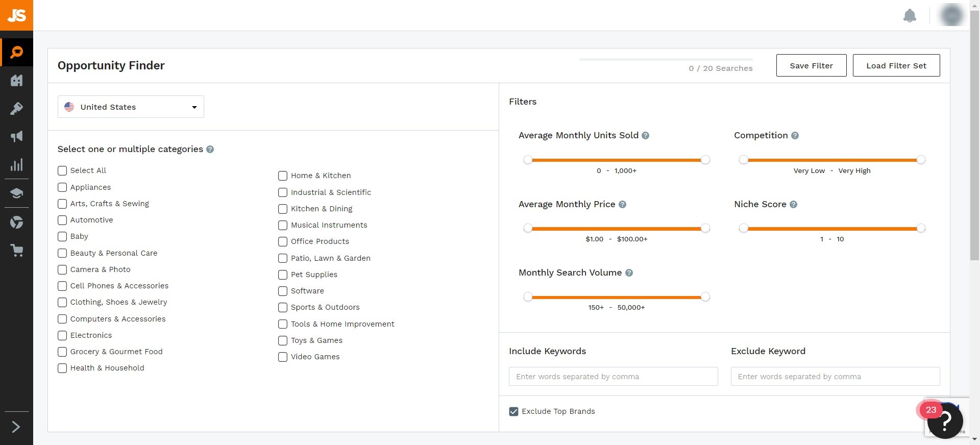Image resolution: width=980 pixels, height=445 pixels.
Task: Select Industrial & Scientific checkbox
Action: pos(283,192)
